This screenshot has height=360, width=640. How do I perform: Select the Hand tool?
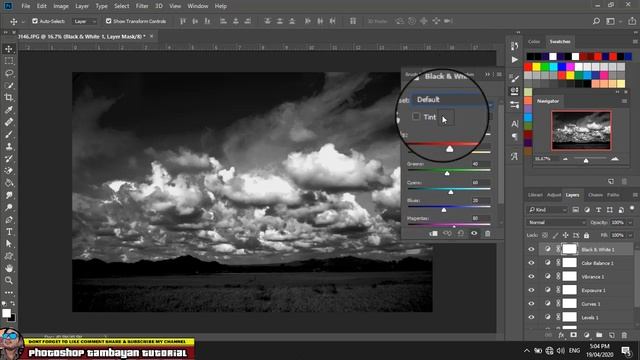[9, 268]
